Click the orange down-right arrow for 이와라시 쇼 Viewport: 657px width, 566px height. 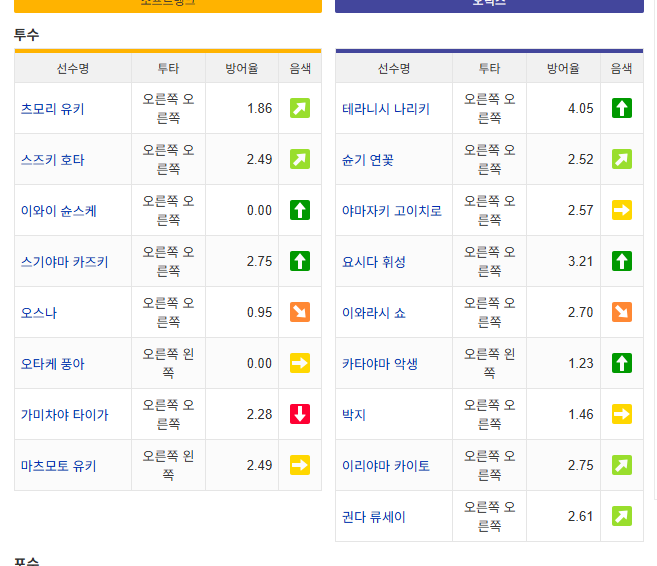pos(622,312)
